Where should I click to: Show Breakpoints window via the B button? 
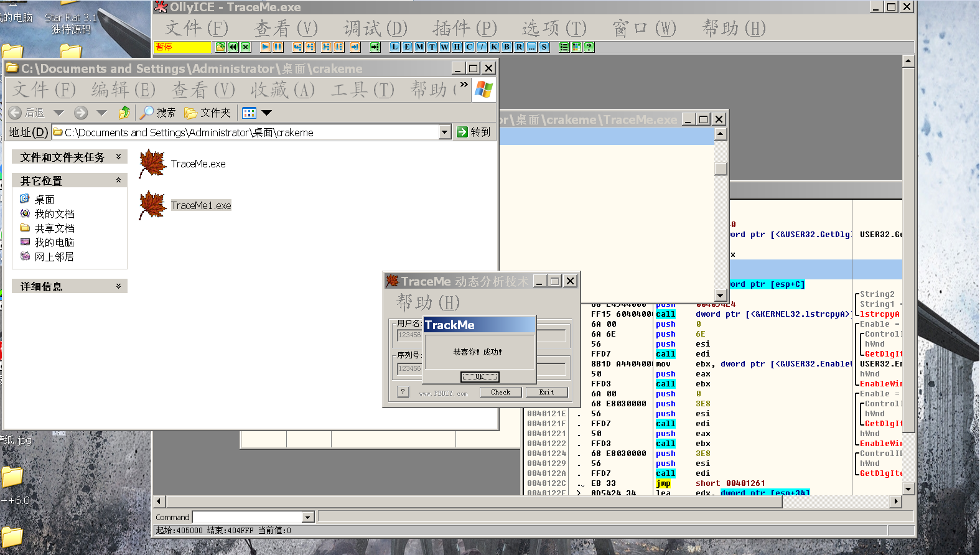[506, 47]
